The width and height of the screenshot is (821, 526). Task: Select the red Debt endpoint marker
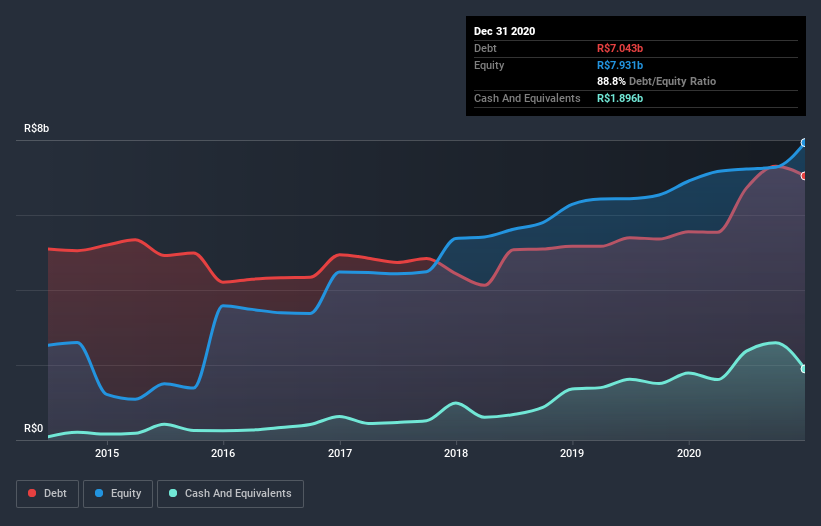[804, 176]
